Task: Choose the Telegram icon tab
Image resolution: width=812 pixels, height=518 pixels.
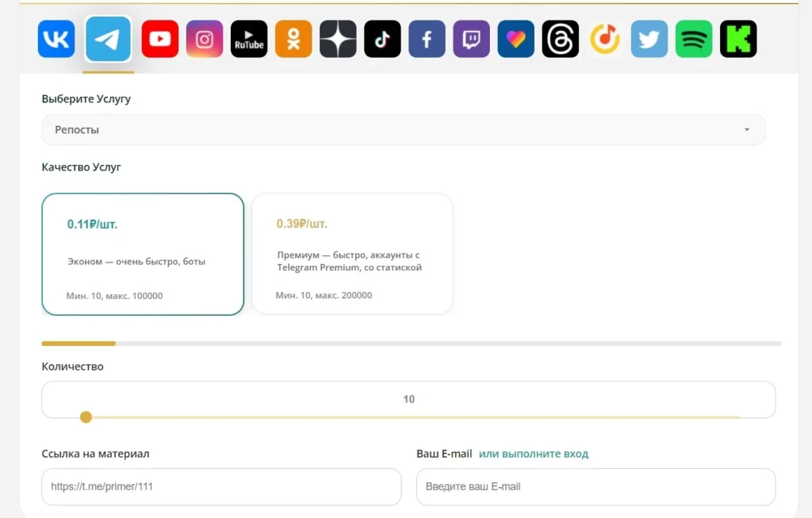Action: coord(108,39)
